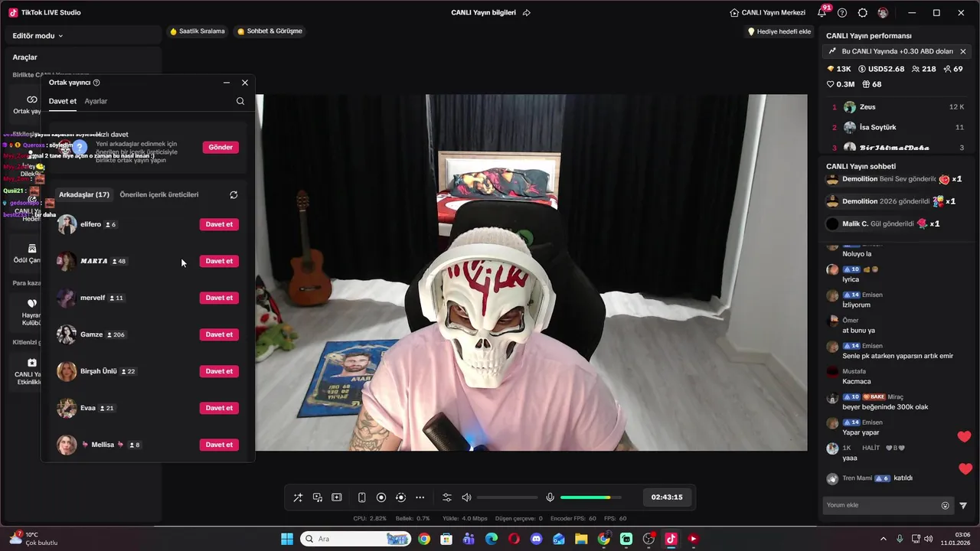Adjust the green microphone level slider

591,497
